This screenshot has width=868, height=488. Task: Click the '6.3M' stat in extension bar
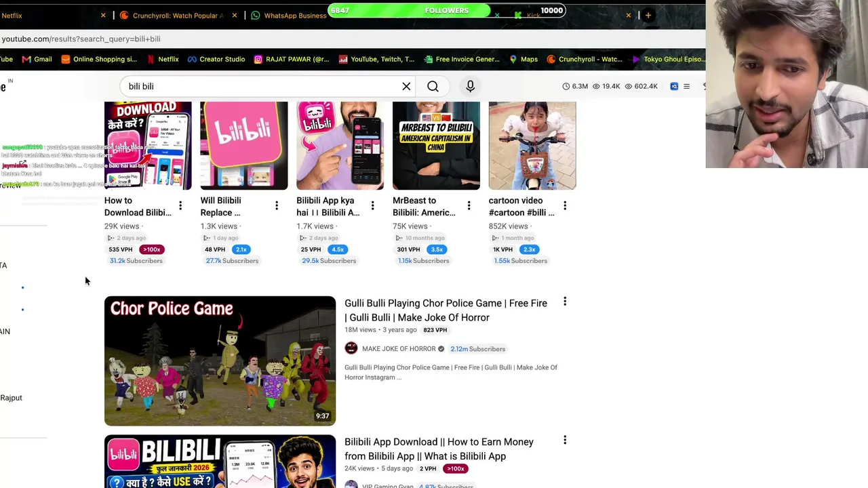575,86
